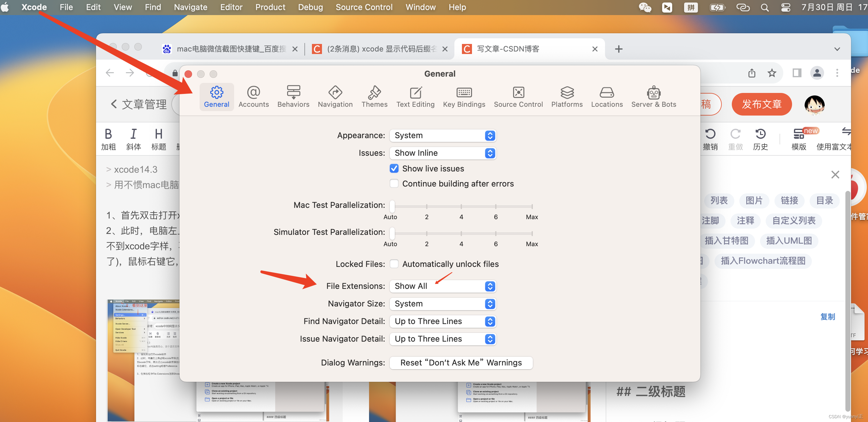Viewport: 868px width, 422px height.
Task: Click Mac Test Parallelization slider track
Action: tap(462, 206)
